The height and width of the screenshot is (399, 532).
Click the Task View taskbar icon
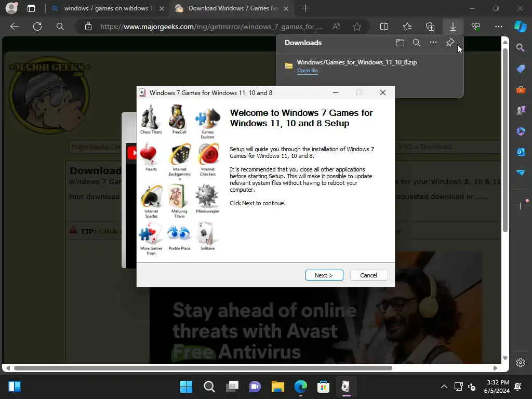click(232, 387)
